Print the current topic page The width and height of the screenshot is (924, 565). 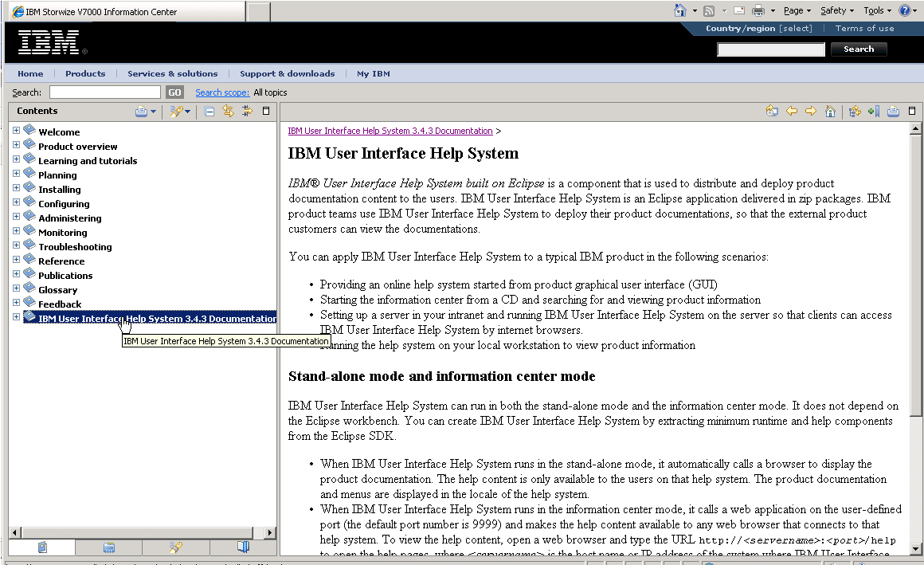[x=894, y=111]
